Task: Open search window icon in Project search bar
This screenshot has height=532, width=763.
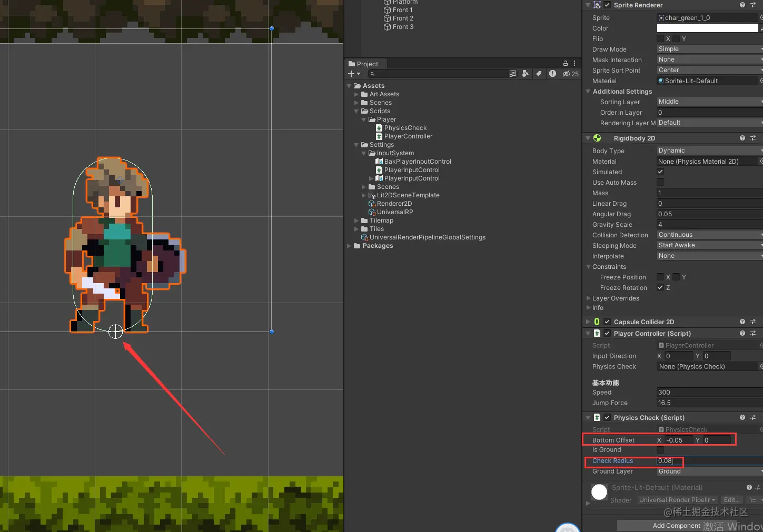Action: coord(513,74)
